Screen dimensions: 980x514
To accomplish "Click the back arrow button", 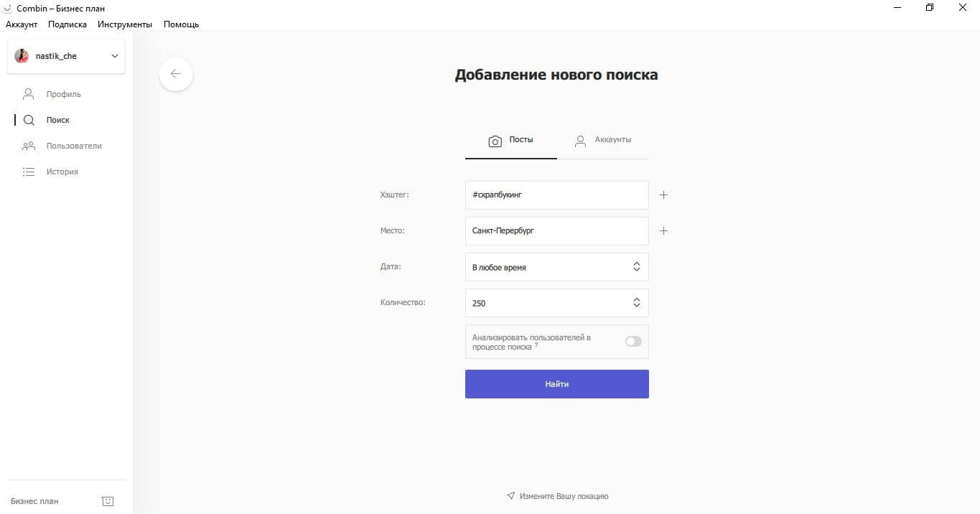I will tap(176, 74).
